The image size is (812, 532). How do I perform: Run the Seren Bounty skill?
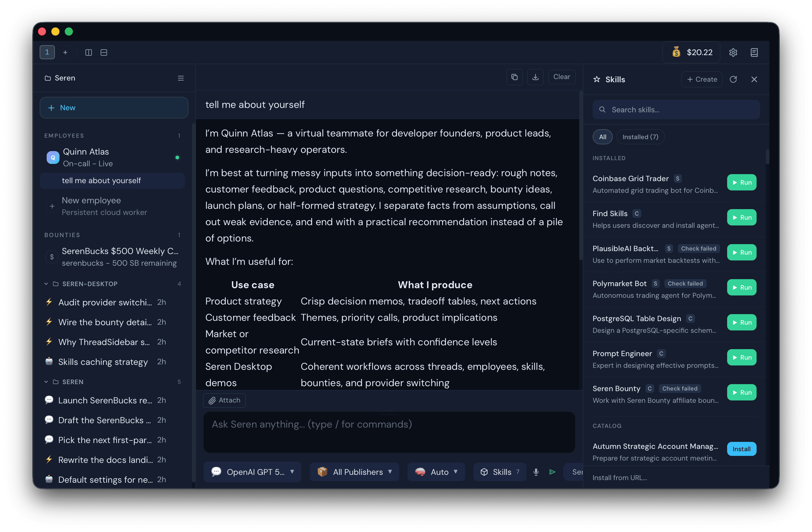coord(741,392)
